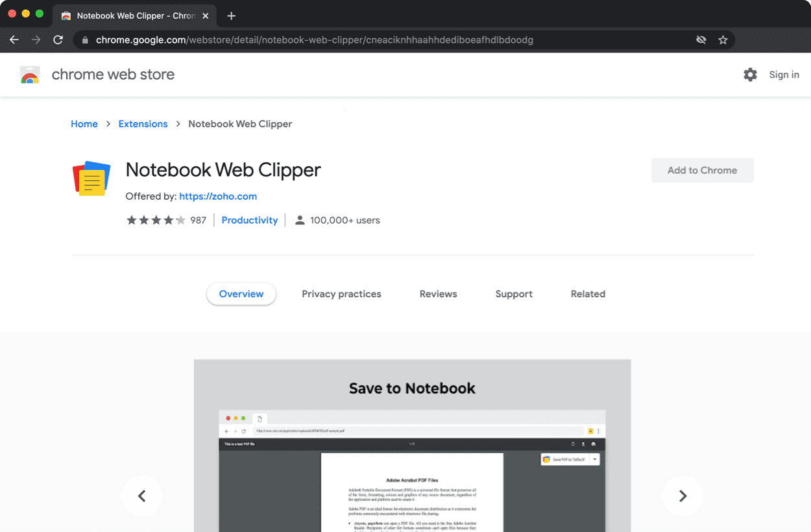
Task: Click the fourth rating star
Action: (x=169, y=219)
